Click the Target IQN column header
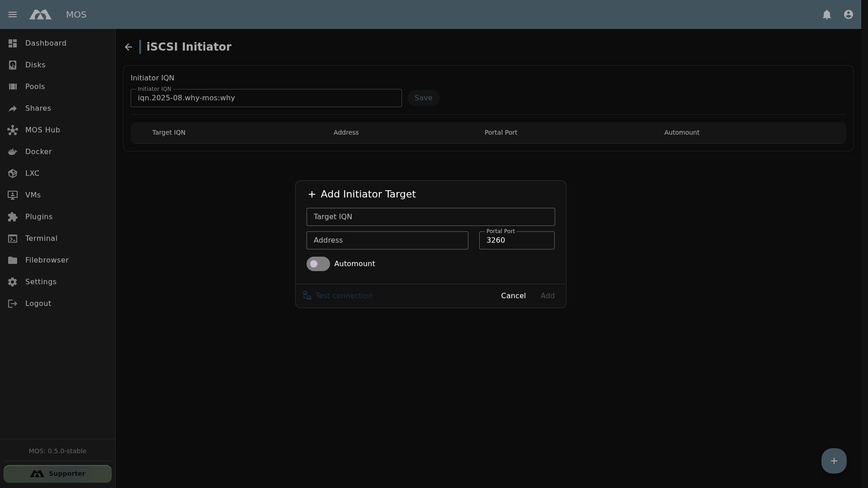Image resolution: width=868 pixels, height=488 pixels. click(x=169, y=132)
